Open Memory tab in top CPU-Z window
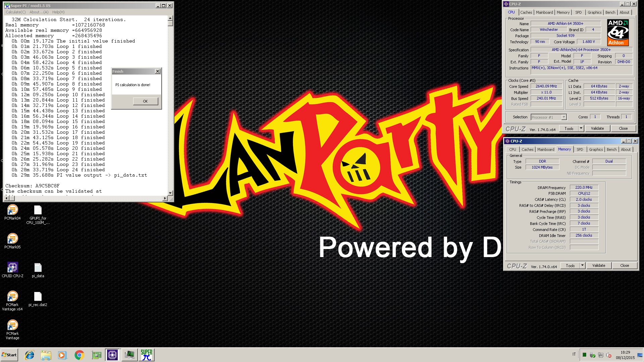Viewport: 644px width, 362px height. (563, 12)
